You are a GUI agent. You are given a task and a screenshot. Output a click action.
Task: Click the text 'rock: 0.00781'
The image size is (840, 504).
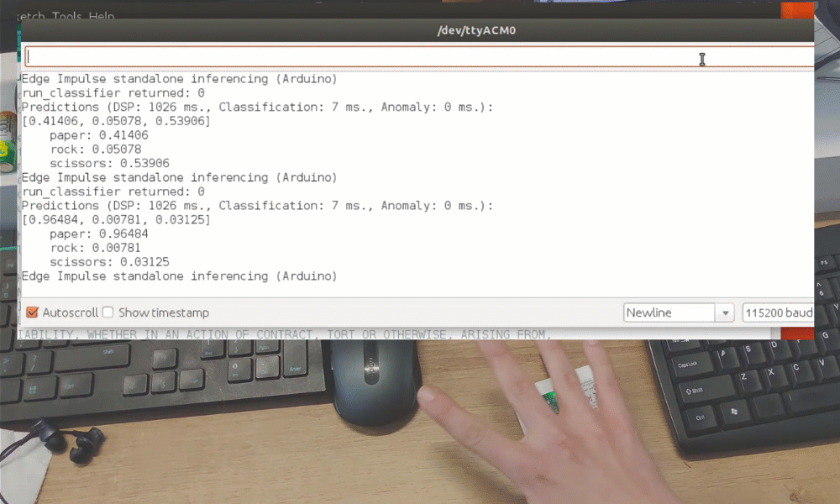point(96,248)
